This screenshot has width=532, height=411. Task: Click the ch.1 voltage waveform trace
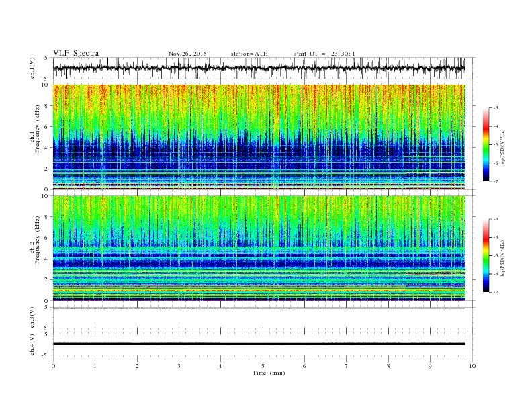coord(259,68)
